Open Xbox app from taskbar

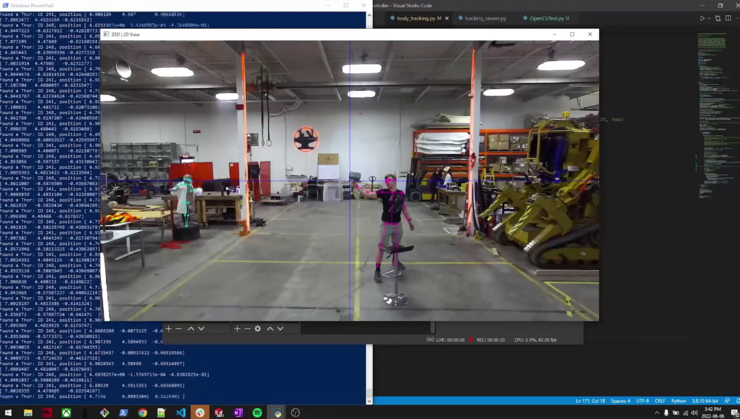[67, 413]
